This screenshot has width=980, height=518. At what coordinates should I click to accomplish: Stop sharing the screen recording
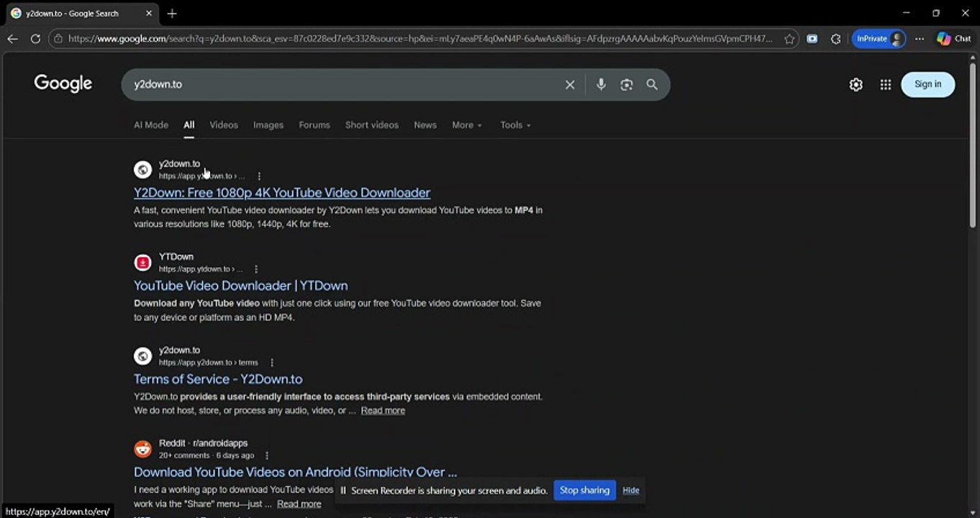(x=584, y=491)
